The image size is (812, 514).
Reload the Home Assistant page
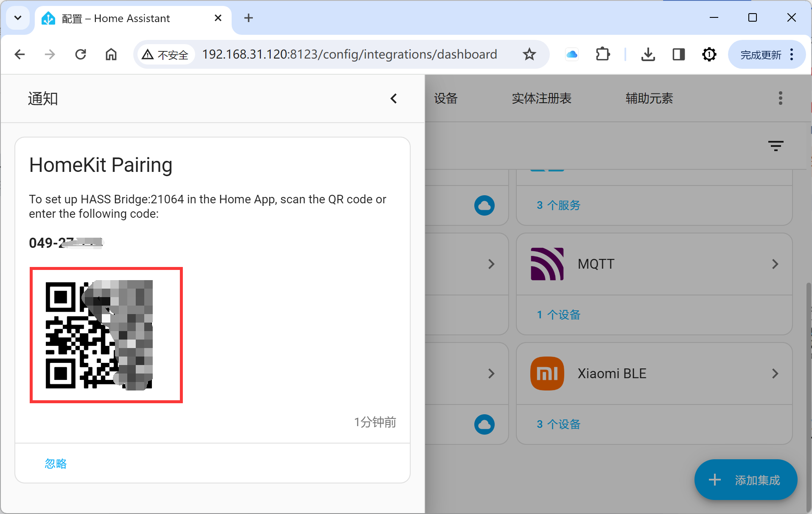[81, 54]
